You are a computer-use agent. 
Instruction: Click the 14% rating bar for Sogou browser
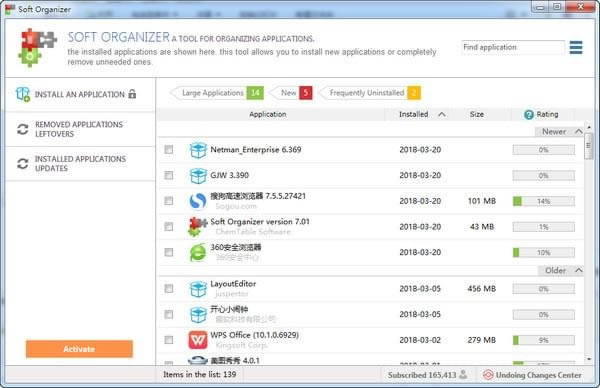(544, 201)
